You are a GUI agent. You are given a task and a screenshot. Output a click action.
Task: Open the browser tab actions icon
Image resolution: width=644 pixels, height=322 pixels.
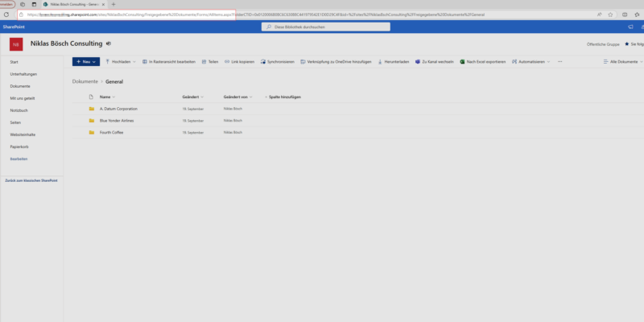pos(23,4)
